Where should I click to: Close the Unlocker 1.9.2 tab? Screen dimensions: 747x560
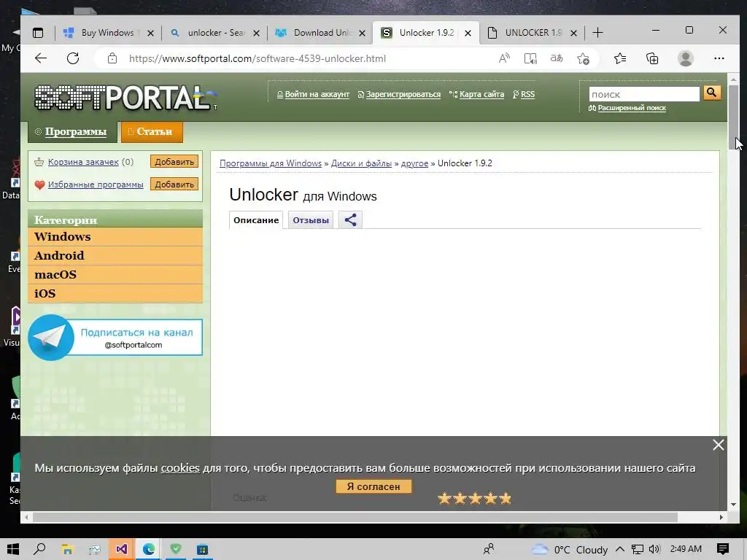[x=468, y=33]
